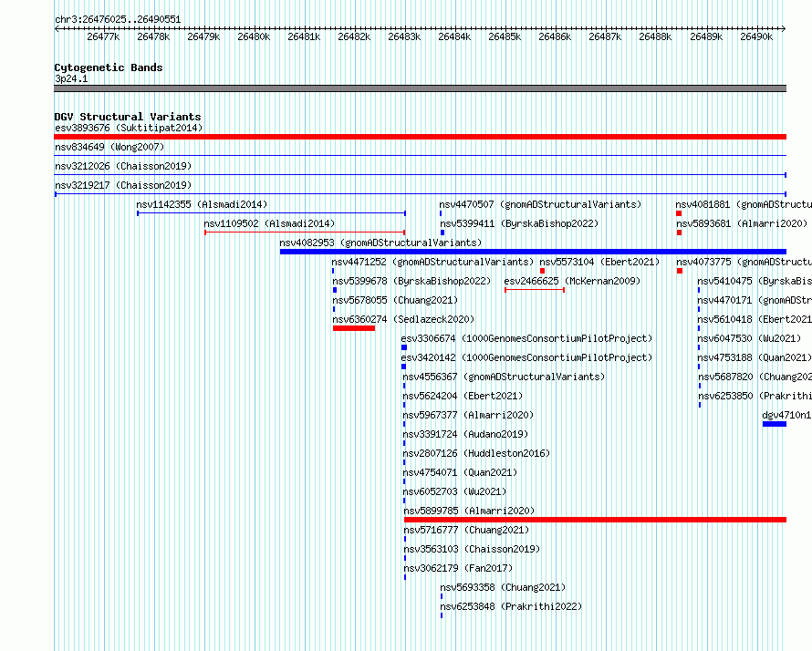The image size is (812, 651).
Task: Click the 26483k ruler position
Action: [x=404, y=36]
